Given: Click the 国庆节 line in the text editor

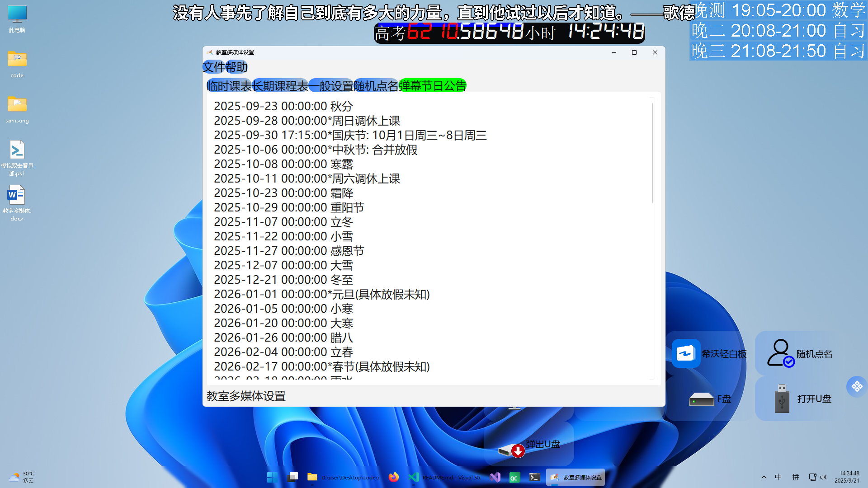Looking at the screenshot, I should pyautogui.click(x=350, y=136).
